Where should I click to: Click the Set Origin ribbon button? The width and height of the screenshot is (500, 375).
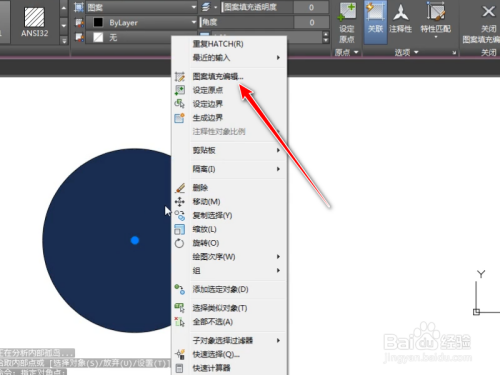click(347, 23)
